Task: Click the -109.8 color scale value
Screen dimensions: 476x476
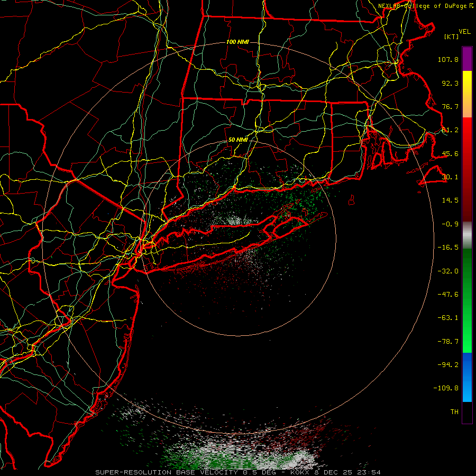Action: [x=446, y=388]
